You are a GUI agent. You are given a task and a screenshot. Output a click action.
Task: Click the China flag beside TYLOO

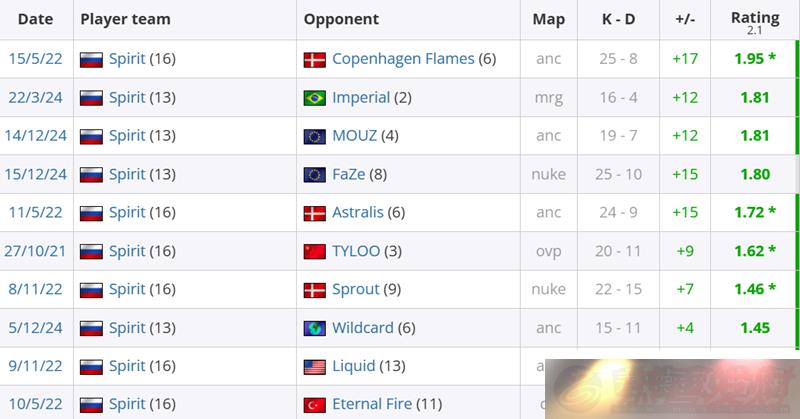[314, 252]
